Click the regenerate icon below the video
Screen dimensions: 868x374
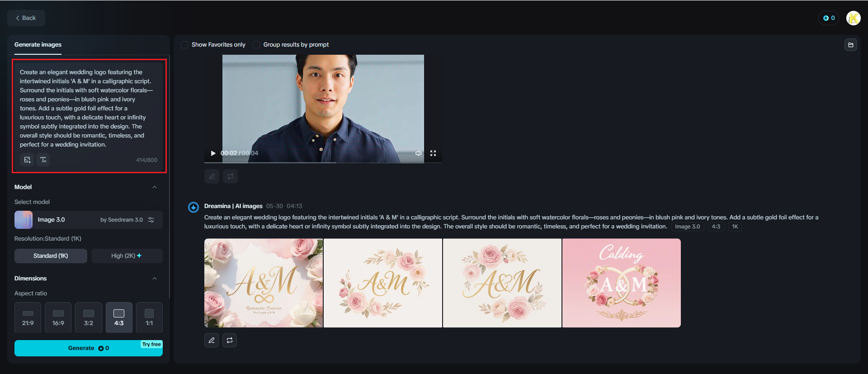point(230,176)
